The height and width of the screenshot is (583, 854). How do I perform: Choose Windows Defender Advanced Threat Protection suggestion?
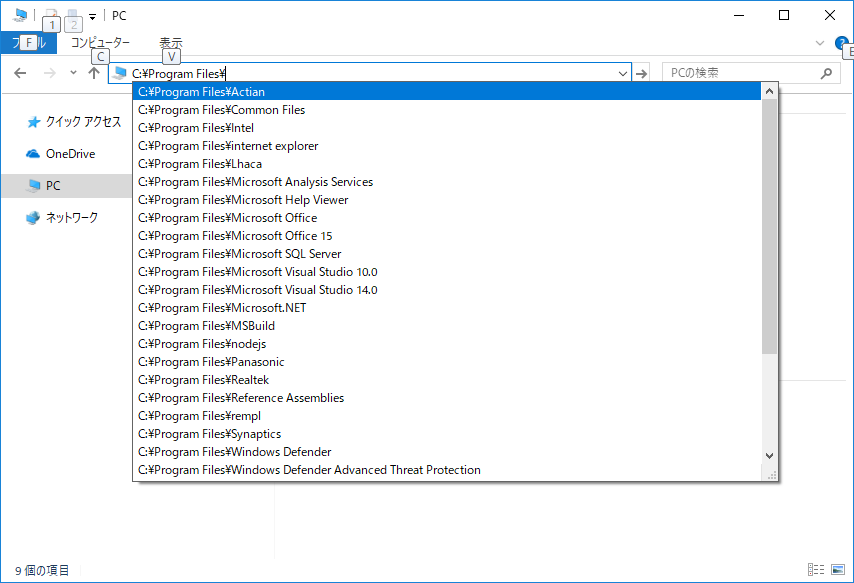pyautogui.click(x=447, y=469)
